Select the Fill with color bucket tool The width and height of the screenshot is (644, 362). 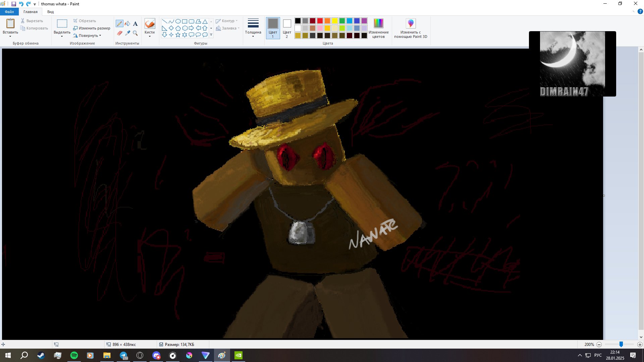pyautogui.click(x=127, y=23)
